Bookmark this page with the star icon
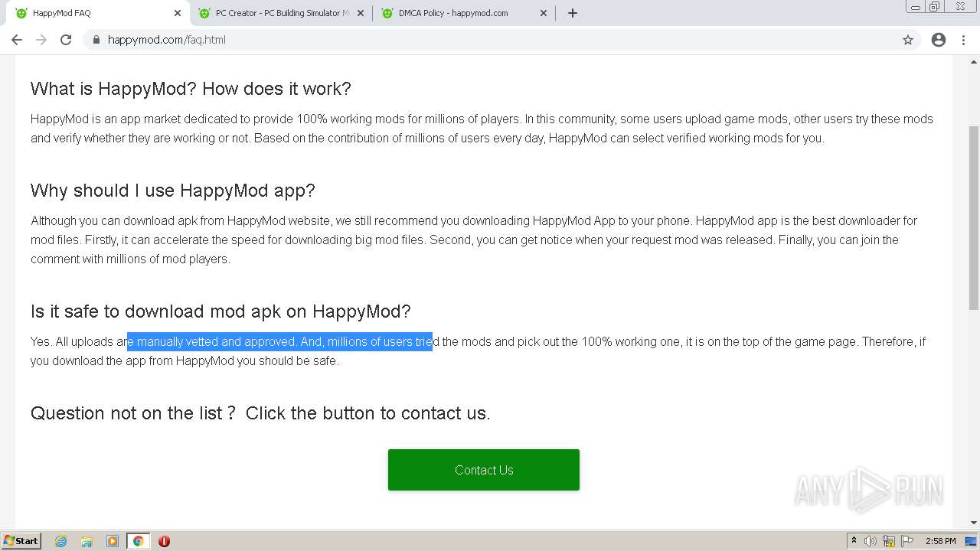980x551 pixels. click(908, 40)
